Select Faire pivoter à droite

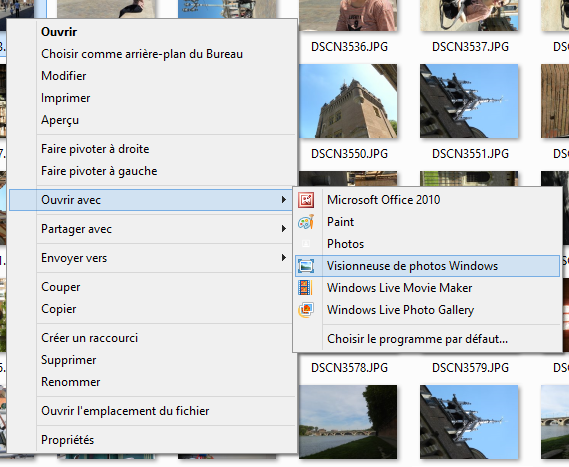coord(152,149)
